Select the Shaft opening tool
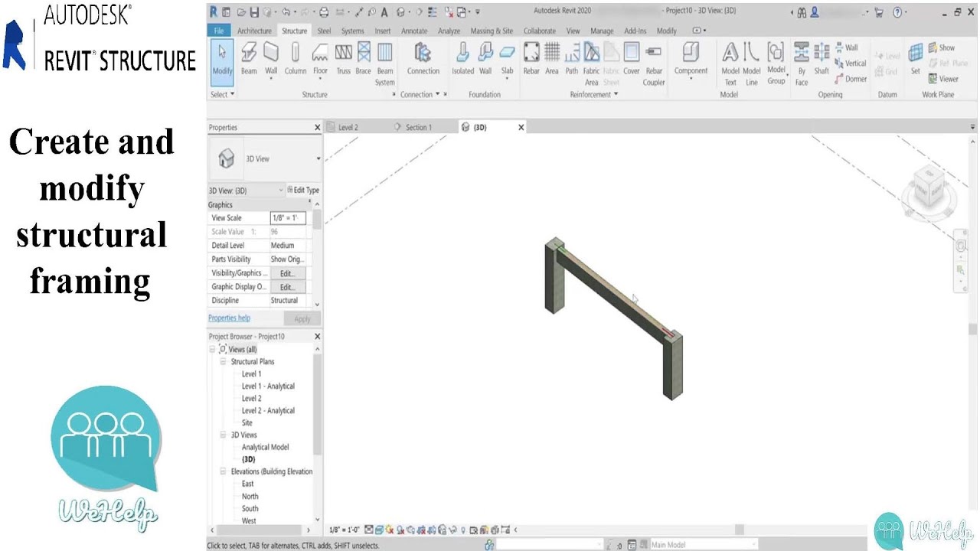Viewport: 980px width, 551px height. pyautogui.click(x=822, y=59)
